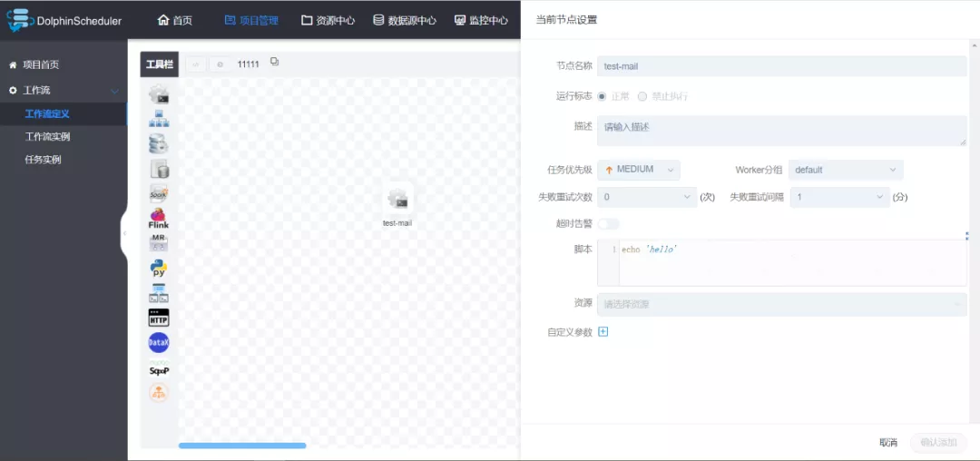Open the Worker分组 default dropdown
Screen dimensions: 980x461
point(846,170)
